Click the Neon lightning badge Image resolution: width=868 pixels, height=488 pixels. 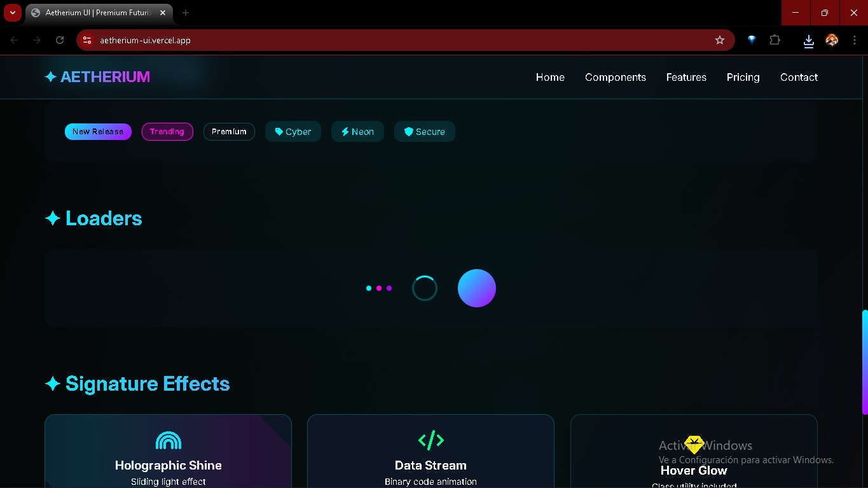(357, 132)
